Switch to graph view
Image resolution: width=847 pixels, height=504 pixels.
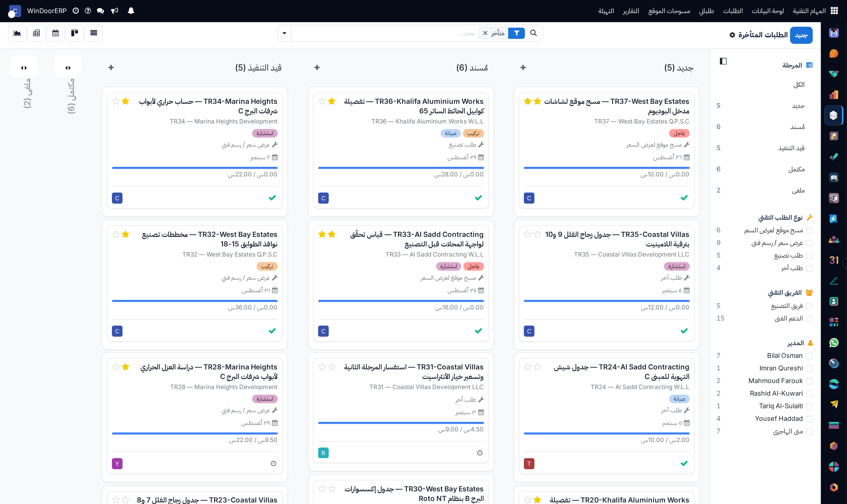17,33
